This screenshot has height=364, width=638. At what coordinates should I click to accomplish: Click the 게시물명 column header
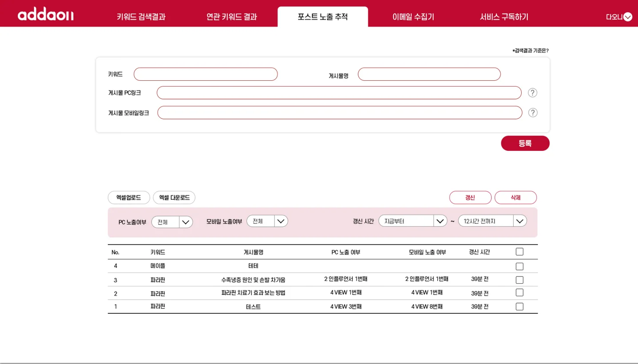(x=253, y=252)
